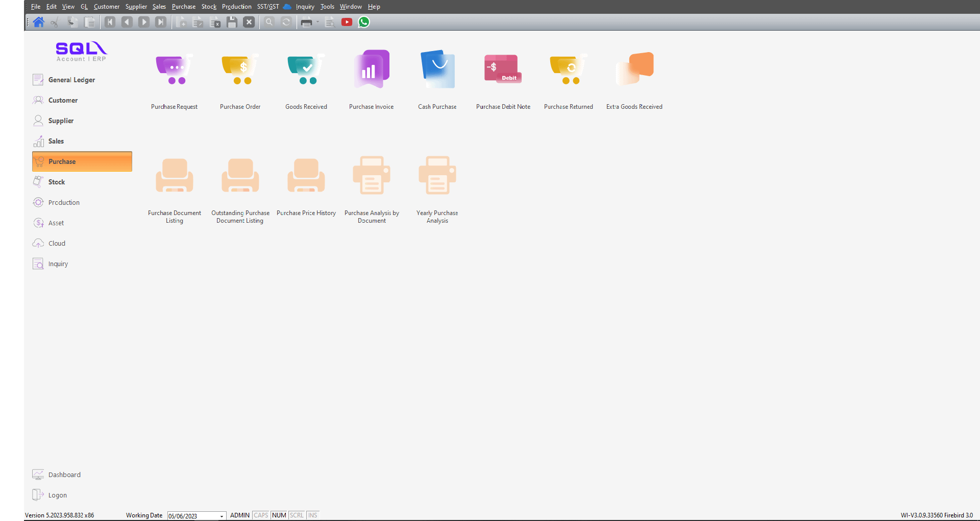Toggle the CAPS status bar indicator
Viewport: 980px width, 521px height.
click(261, 515)
